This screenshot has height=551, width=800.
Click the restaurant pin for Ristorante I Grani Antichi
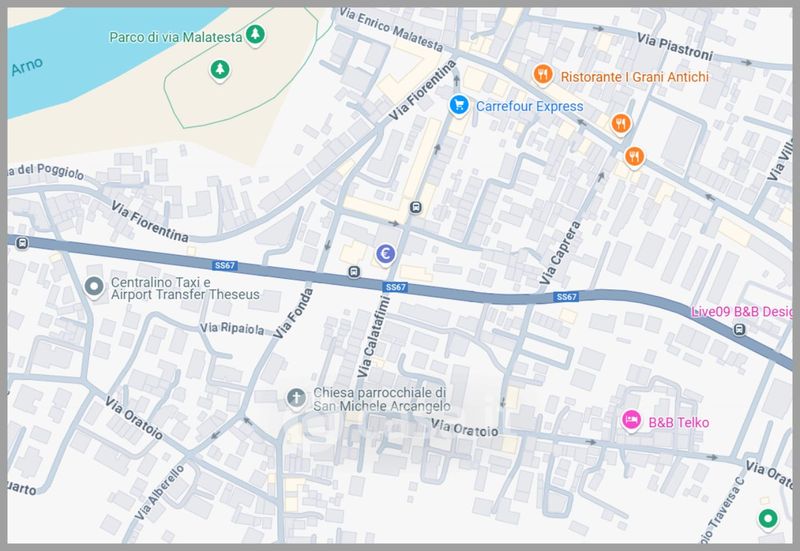[543, 76]
